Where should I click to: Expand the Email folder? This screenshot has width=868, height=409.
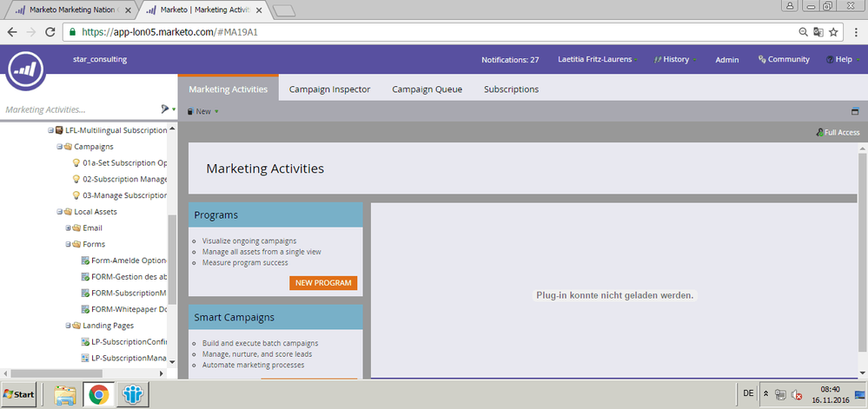coord(68,228)
